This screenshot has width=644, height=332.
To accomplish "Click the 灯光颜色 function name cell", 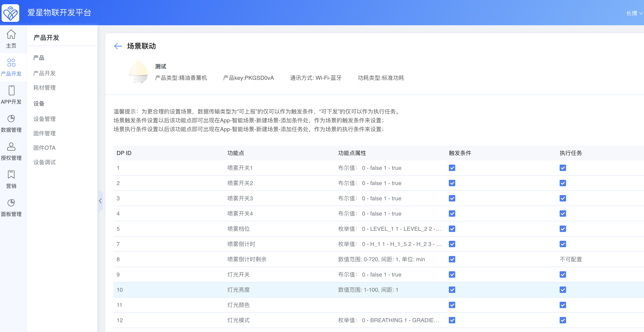I will 238,305.
